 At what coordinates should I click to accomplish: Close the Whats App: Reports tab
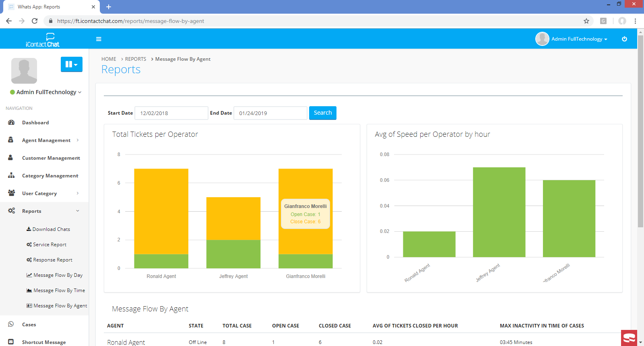(x=93, y=7)
